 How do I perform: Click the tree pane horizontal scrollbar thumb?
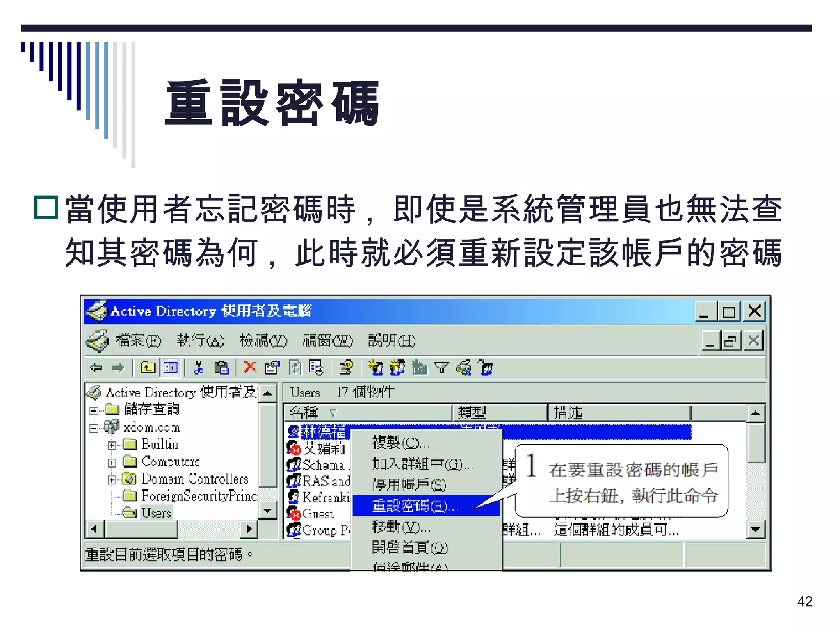(x=141, y=529)
